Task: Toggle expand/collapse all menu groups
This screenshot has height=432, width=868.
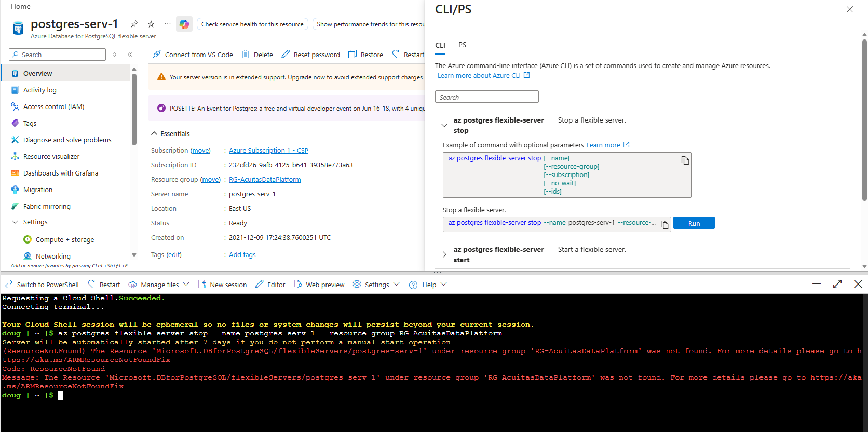Action: (114, 55)
